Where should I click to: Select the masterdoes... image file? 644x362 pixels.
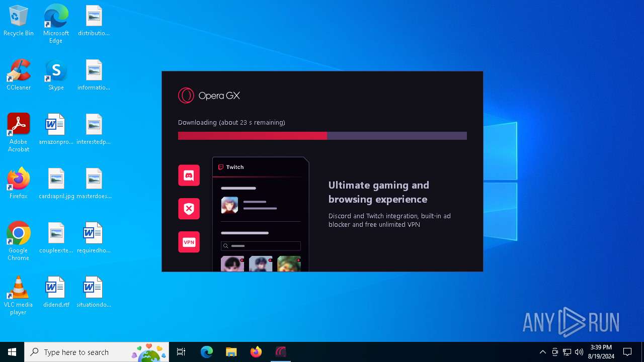coord(94,184)
